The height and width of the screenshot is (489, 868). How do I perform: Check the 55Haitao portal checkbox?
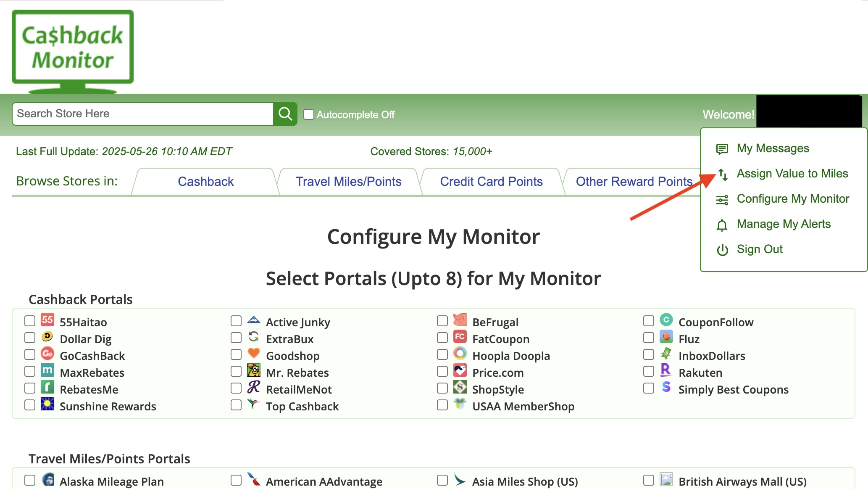click(30, 321)
